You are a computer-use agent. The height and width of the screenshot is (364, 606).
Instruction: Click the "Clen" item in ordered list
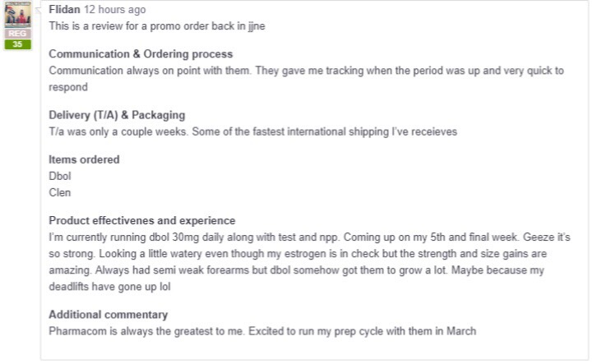[60, 192]
